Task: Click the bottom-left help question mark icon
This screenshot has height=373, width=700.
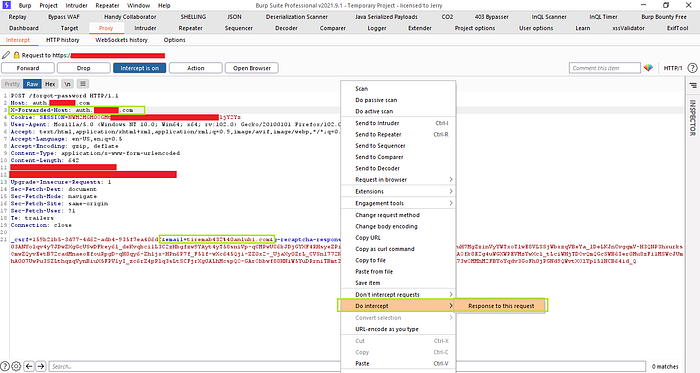Action: [x=5, y=366]
